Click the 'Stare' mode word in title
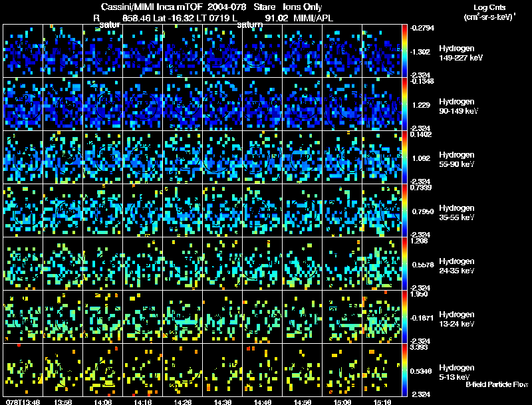The height and width of the screenshot is (405, 532). coord(265,7)
